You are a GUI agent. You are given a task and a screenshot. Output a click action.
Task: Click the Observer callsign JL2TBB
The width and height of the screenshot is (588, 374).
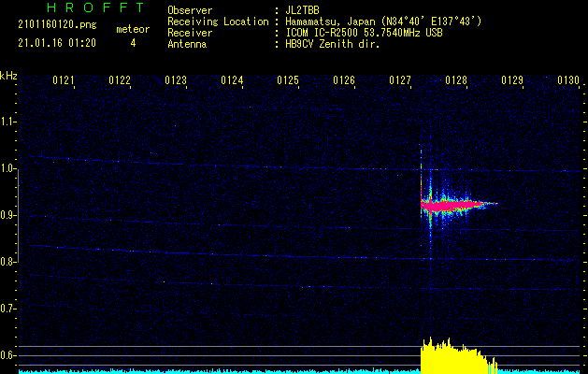coord(302,10)
